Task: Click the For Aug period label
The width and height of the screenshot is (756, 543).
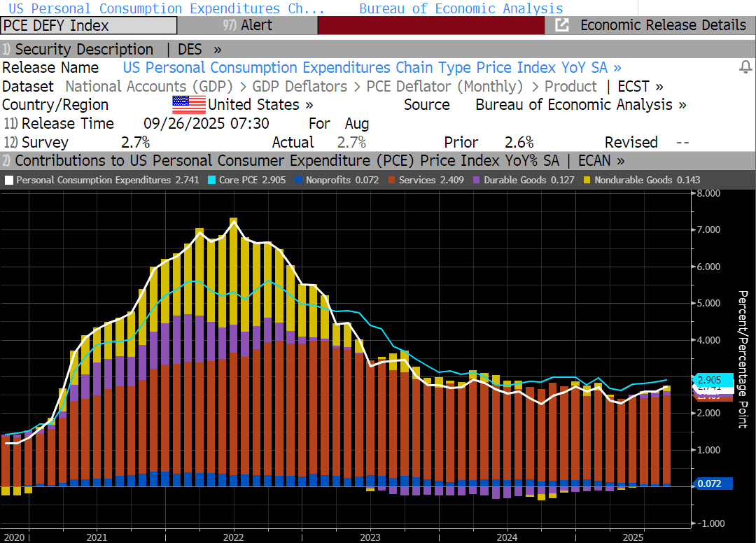Action: click(x=339, y=123)
